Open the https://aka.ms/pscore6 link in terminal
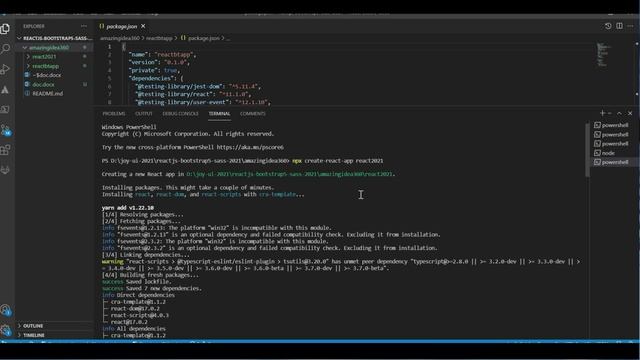Image resolution: width=640 pixels, height=360 pixels. click(250, 147)
